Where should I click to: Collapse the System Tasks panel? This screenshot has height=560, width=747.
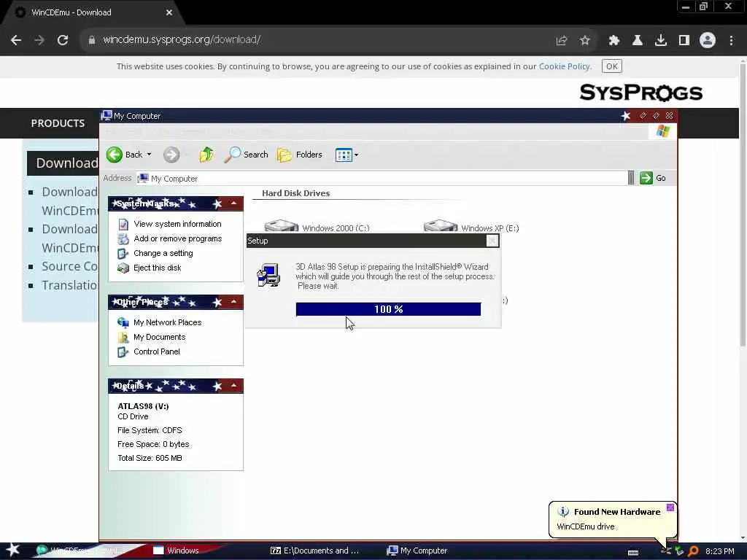pos(234,203)
